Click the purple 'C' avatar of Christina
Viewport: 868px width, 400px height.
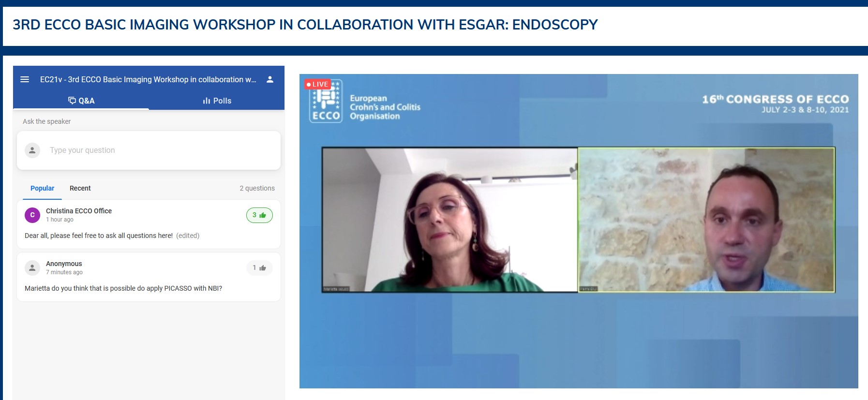tap(32, 215)
